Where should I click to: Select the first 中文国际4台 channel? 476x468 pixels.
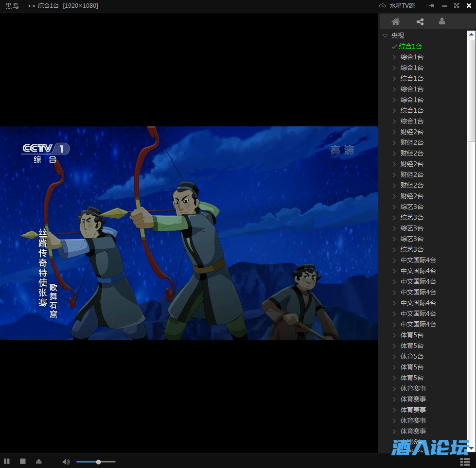point(418,260)
